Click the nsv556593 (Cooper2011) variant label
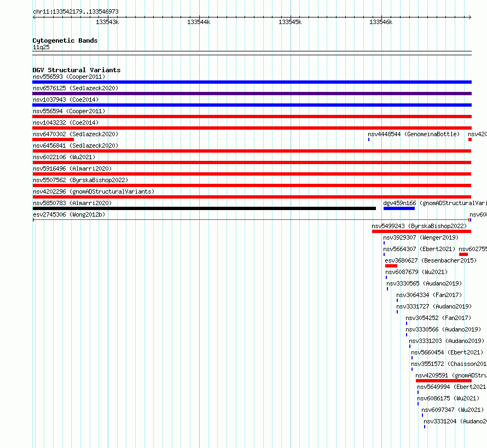 pos(69,77)
